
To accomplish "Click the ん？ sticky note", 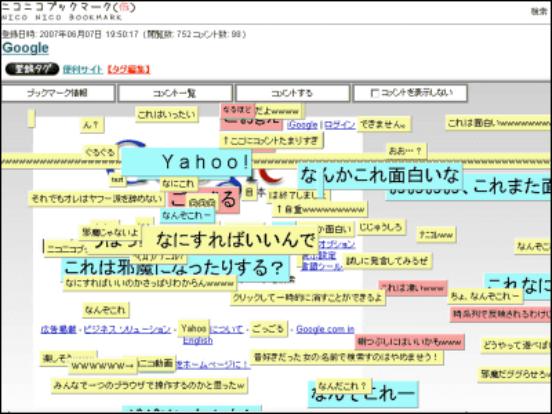I will (92, 125).
